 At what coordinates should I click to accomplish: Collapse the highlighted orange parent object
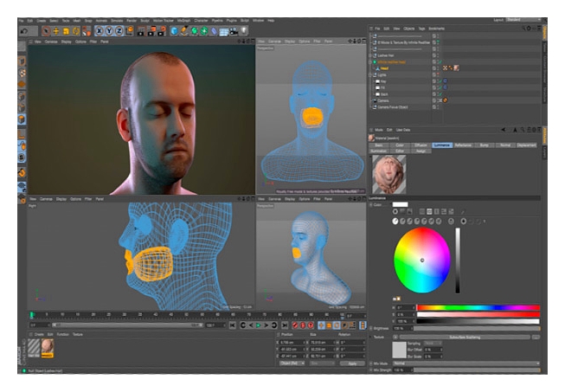(369, 62)
